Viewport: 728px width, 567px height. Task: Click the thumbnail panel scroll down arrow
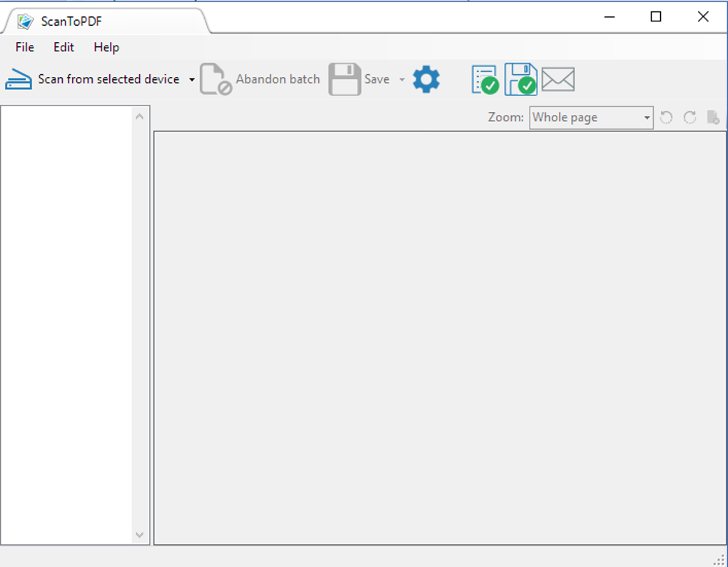139,535
